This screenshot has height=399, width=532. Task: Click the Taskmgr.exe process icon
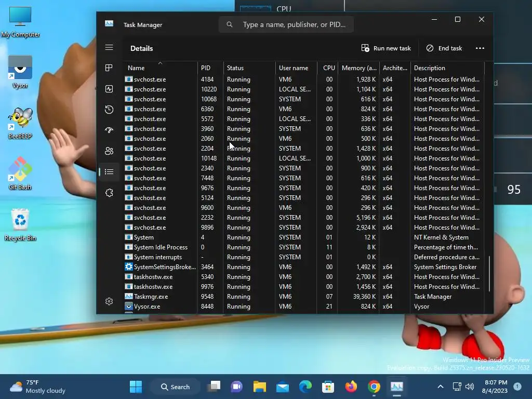pos(129,296)
